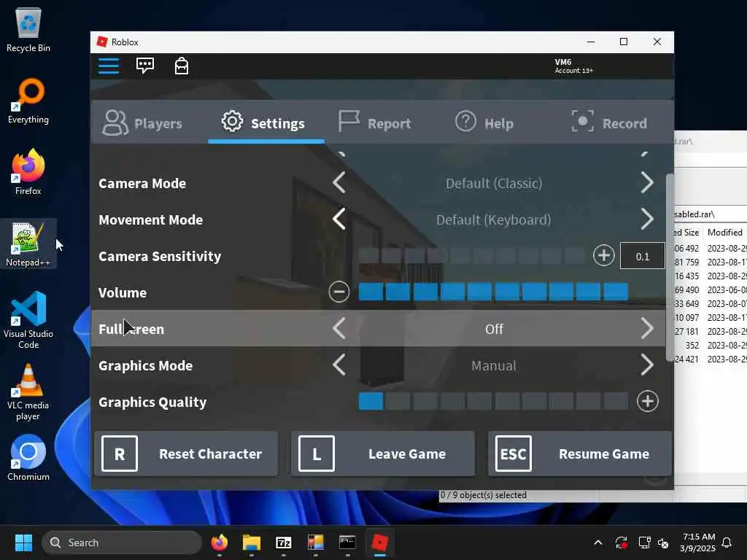This screenshot has width=747, height=560.
Task: Click previous arrow for Movement Mode
Action: [339, 219]
